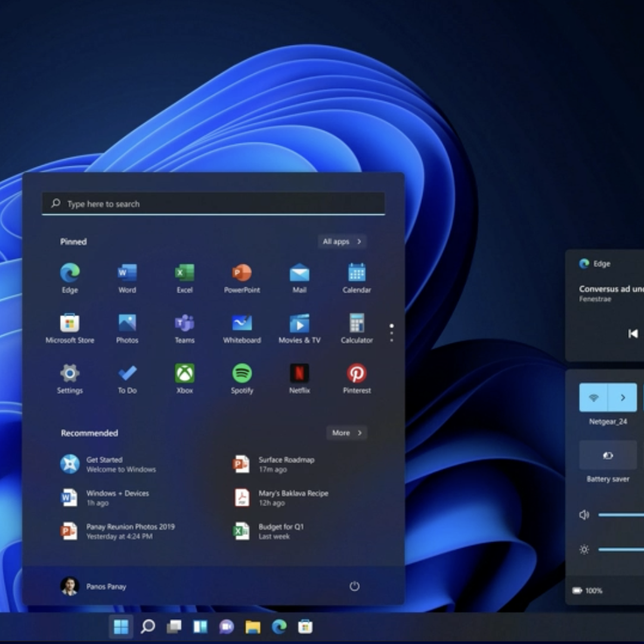This screenshot has width=644, height=644.
Task: Click pinned apps page indicator dots
Action: tap(391, 333)
